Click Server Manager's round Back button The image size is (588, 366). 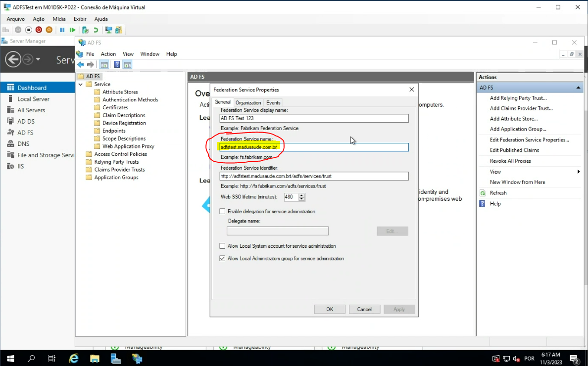[13, 59]
